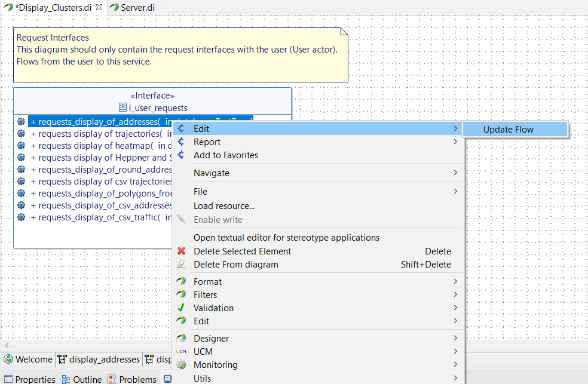Image resolution: width=588 pixels, height=384 pixels.
Task: Click the UCM logo icon
Action: (x=181, y=351)
